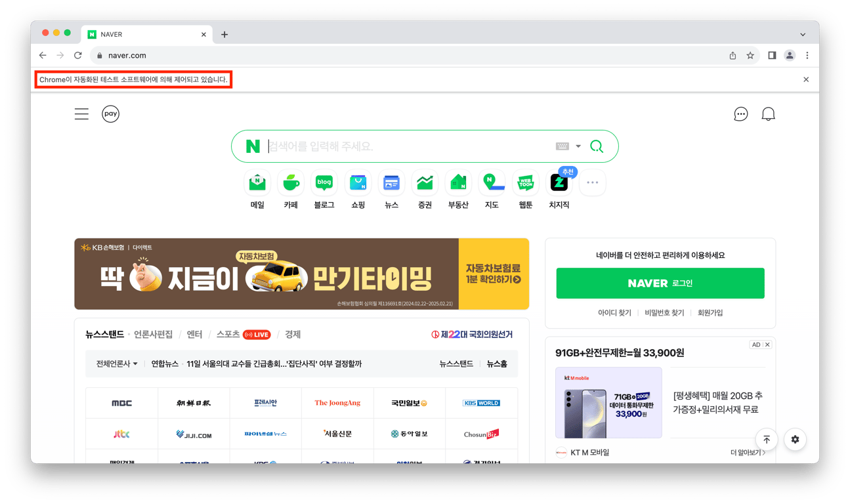The width and height of the screenshot is (850, 504).
Task: Open the 서울의대 교수들 긴급총회 headline
Action: (274, 364)
